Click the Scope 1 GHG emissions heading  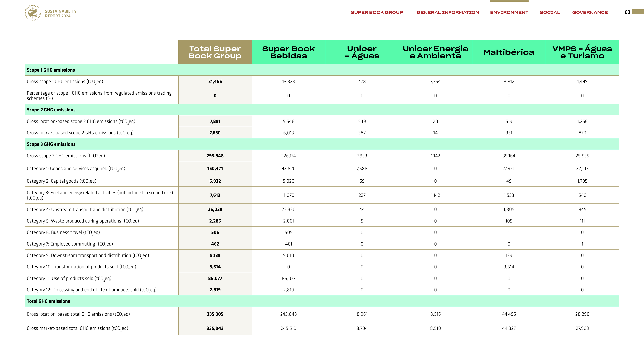51,70
